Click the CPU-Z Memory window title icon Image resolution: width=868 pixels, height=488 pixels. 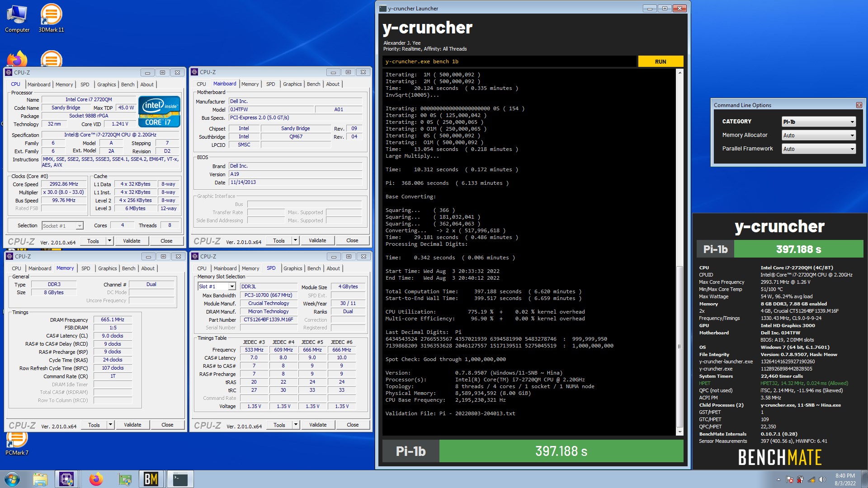pyautogui.click(x=9, y=256)
